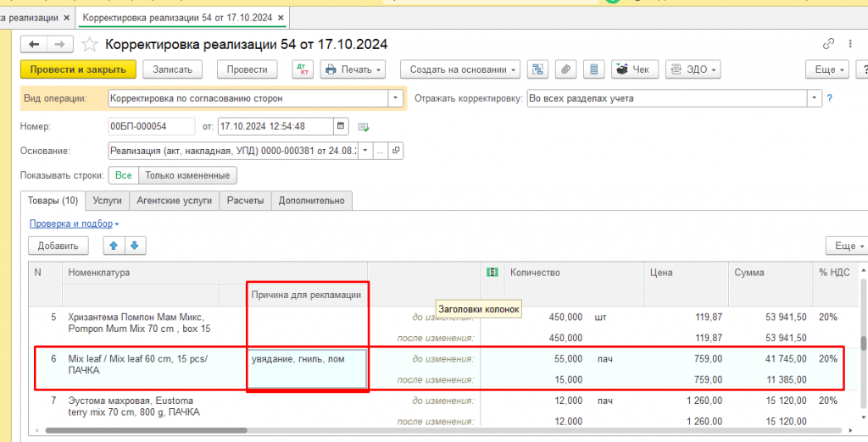Show Дт/Кт accounting entries
Screen dimensions: 868x442
[303, 69]
